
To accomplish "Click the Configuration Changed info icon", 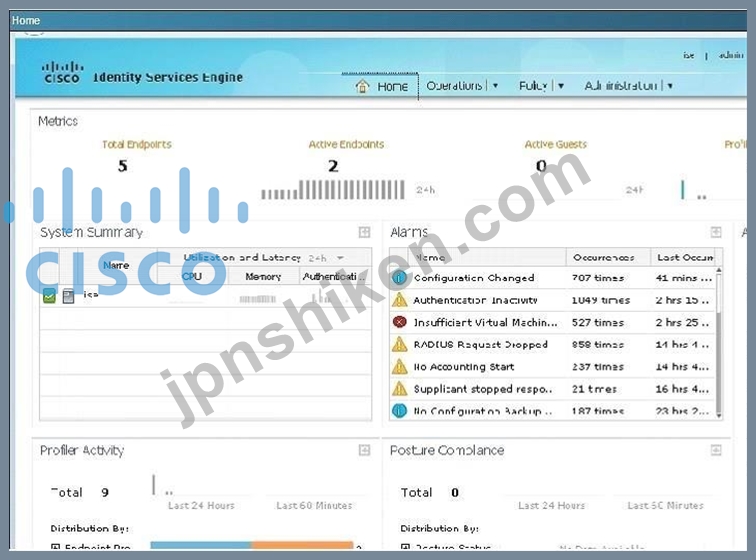I will click(x=399, y=278).
